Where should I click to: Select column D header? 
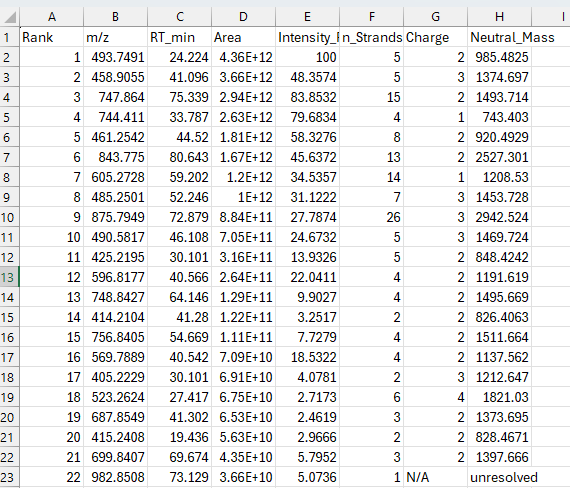244,17
